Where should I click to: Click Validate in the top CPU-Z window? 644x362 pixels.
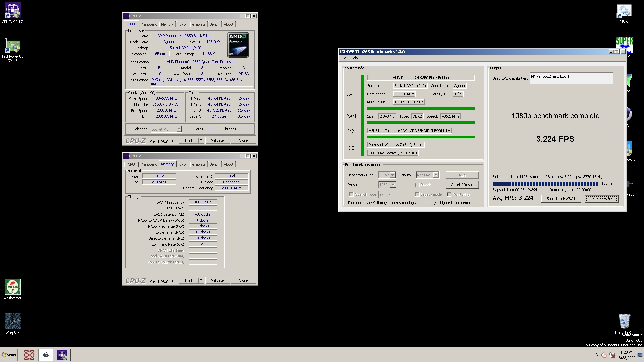pyautogui.click(x=217, y=140)
